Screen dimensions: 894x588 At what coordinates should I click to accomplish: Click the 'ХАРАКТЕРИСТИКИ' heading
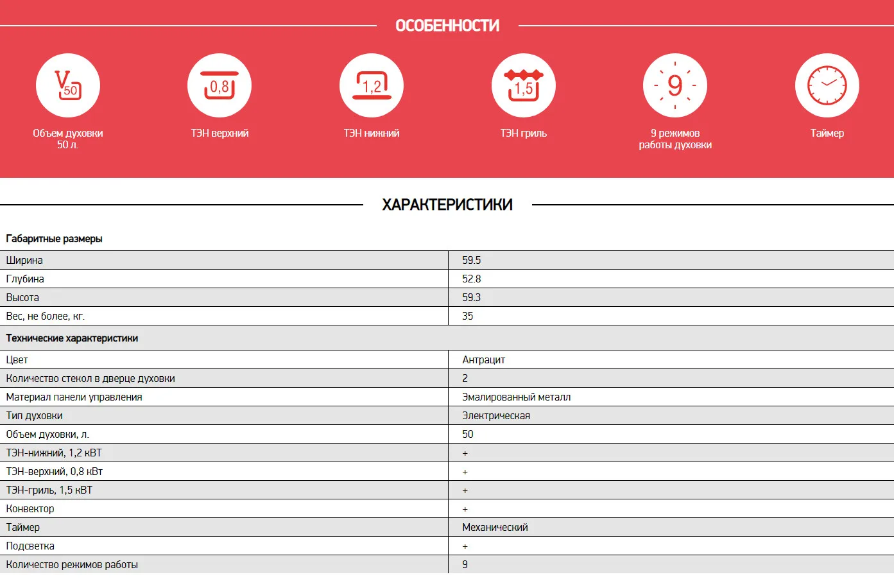click(x=447, y=205)
